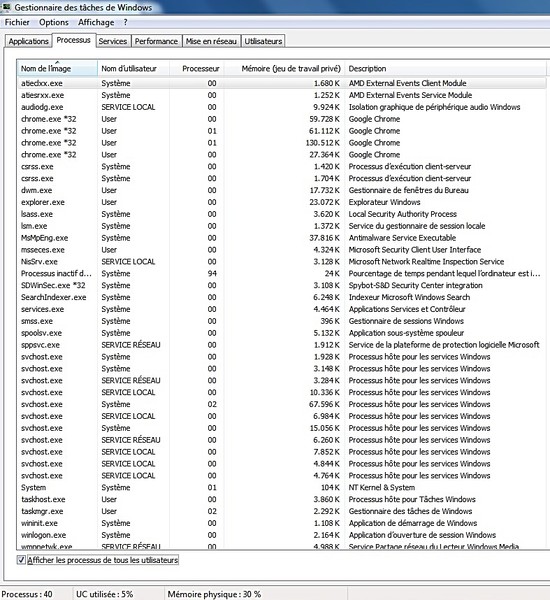Click the Task Manager title bar icon

click(6, 7)
